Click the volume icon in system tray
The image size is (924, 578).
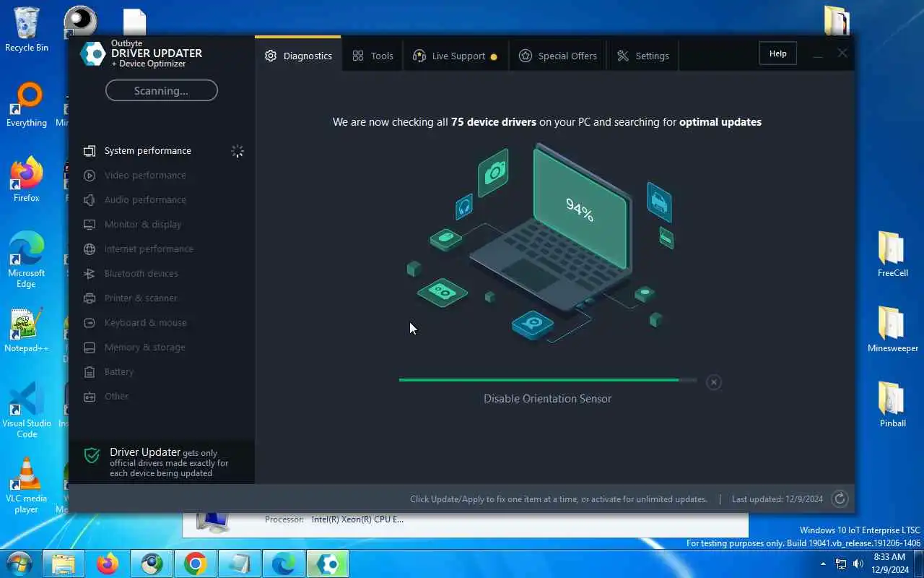(x=858, y=564)
